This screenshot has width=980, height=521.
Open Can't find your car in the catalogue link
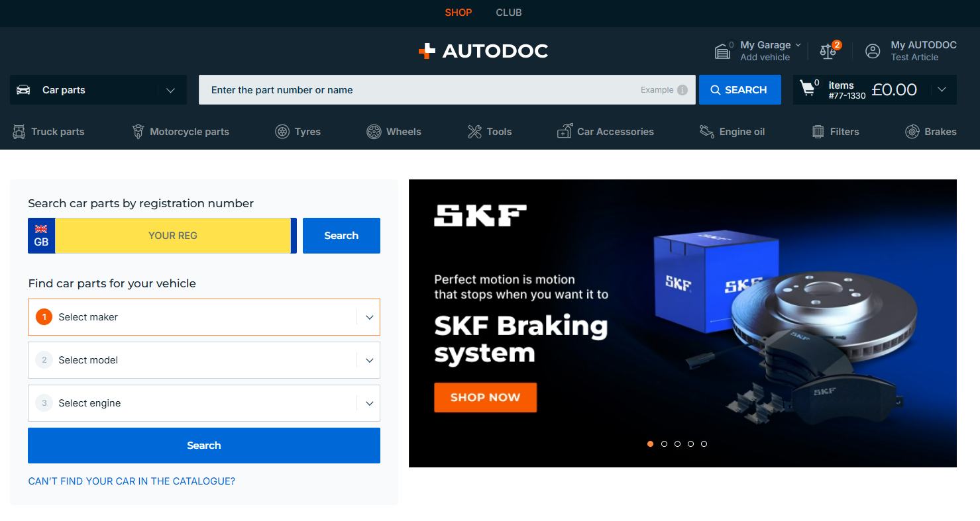132,481
